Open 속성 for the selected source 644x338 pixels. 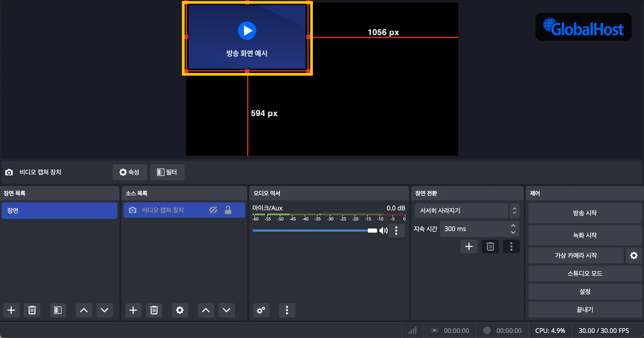[x=129, y=172]
